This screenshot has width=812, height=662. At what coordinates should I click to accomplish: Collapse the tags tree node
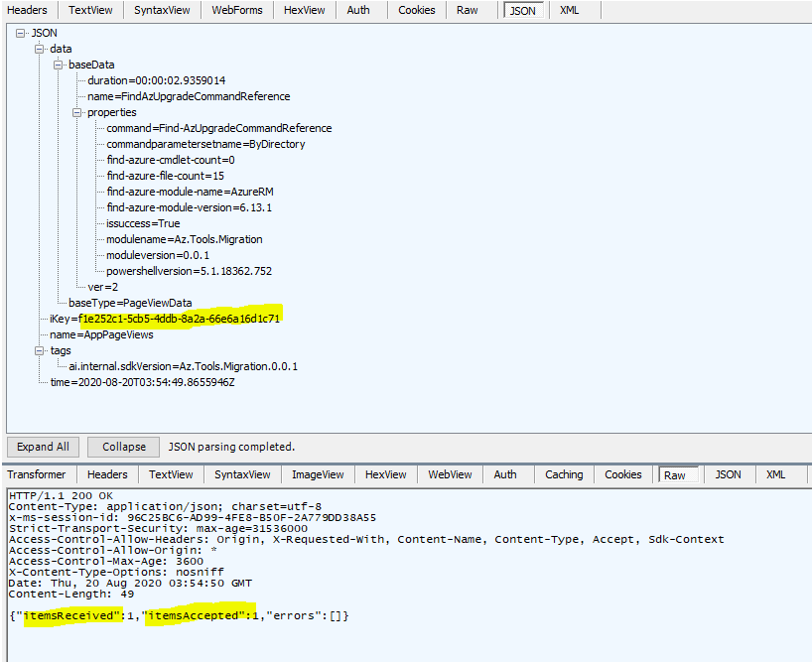point(38,350)
